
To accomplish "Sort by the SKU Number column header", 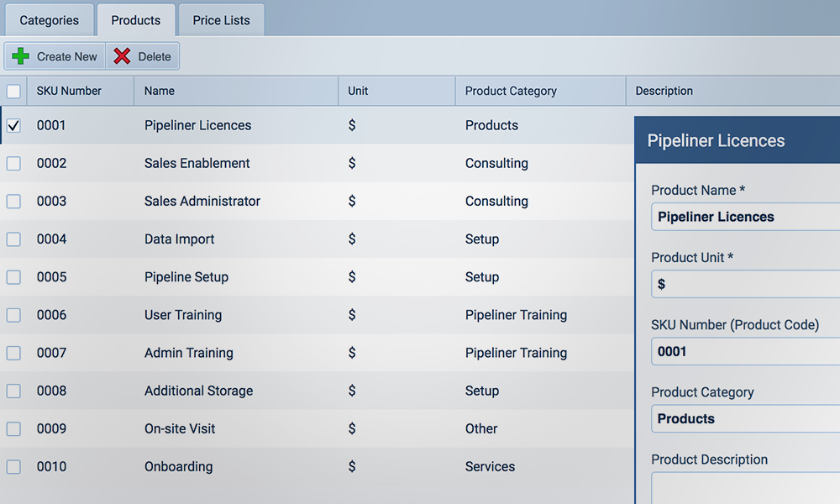I will [69, 91].
